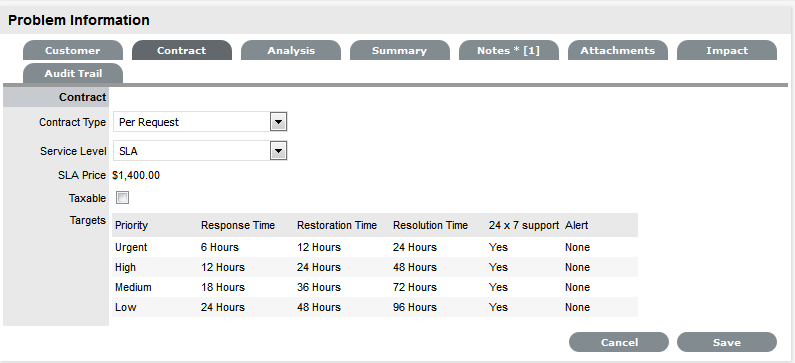
Task: Click None in the Low row
Action: point(577,307)
